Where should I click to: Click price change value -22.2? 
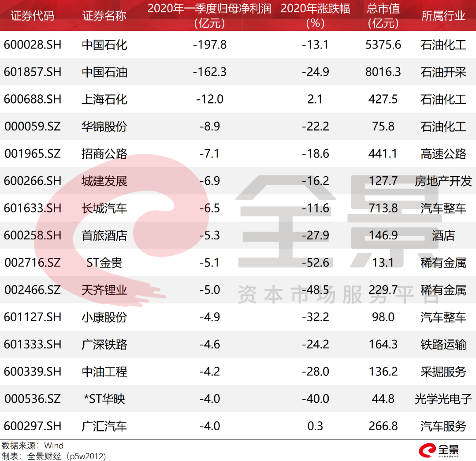pyautogui.click(x=315, y=126)
